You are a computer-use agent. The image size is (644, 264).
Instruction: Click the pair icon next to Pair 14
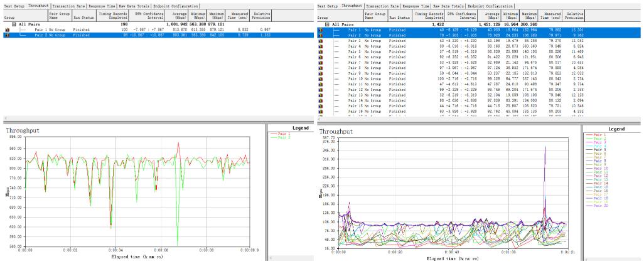321,101
